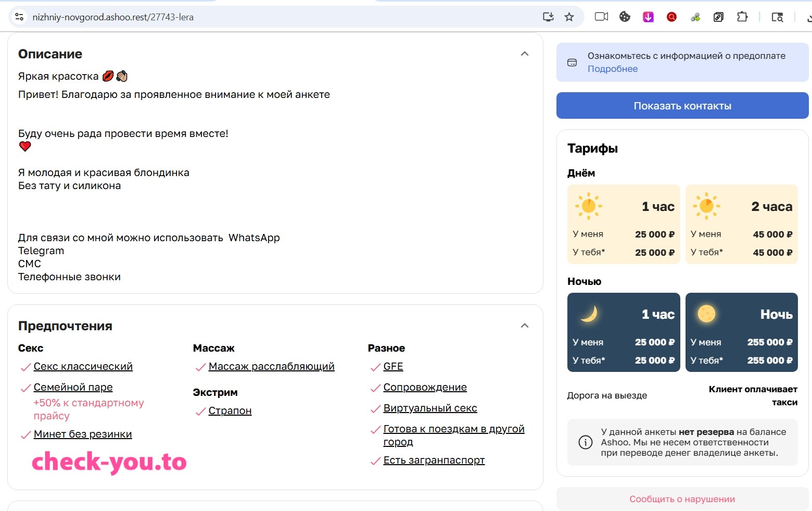The image size is (812, 511).
Task: Open the cookie extension icon
Action: [x=625, y=17]
